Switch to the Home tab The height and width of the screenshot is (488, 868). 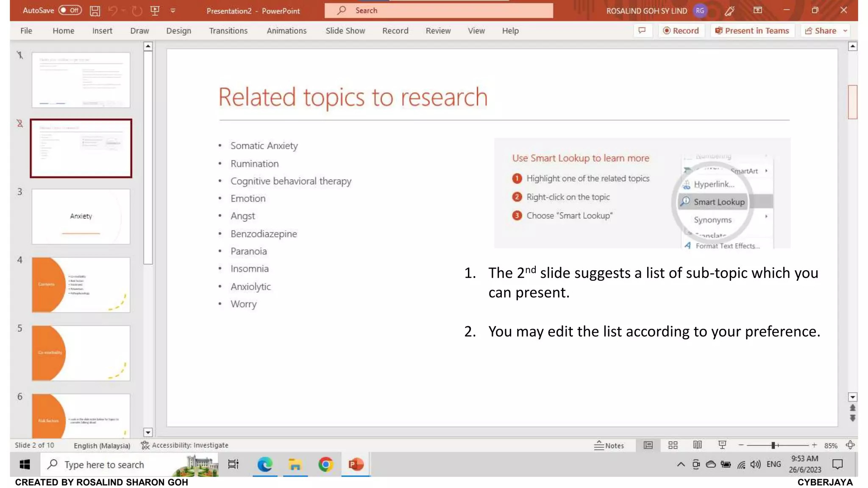click(64, 30)
